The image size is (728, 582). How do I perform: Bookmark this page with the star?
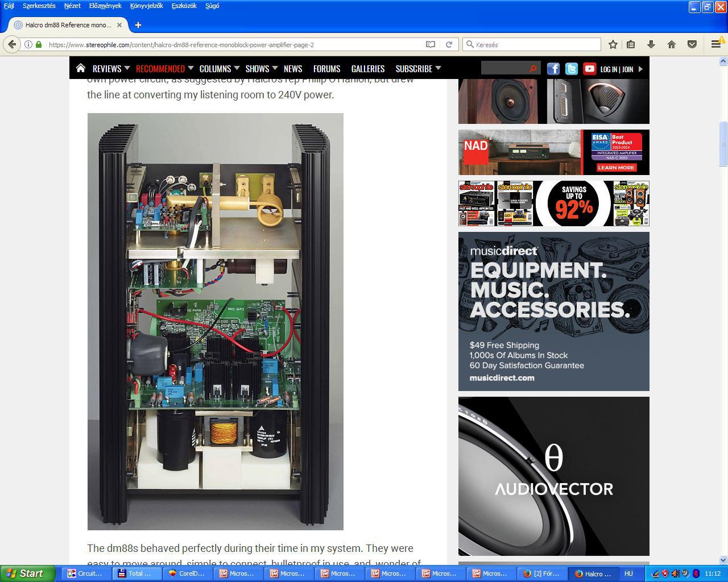613,44
